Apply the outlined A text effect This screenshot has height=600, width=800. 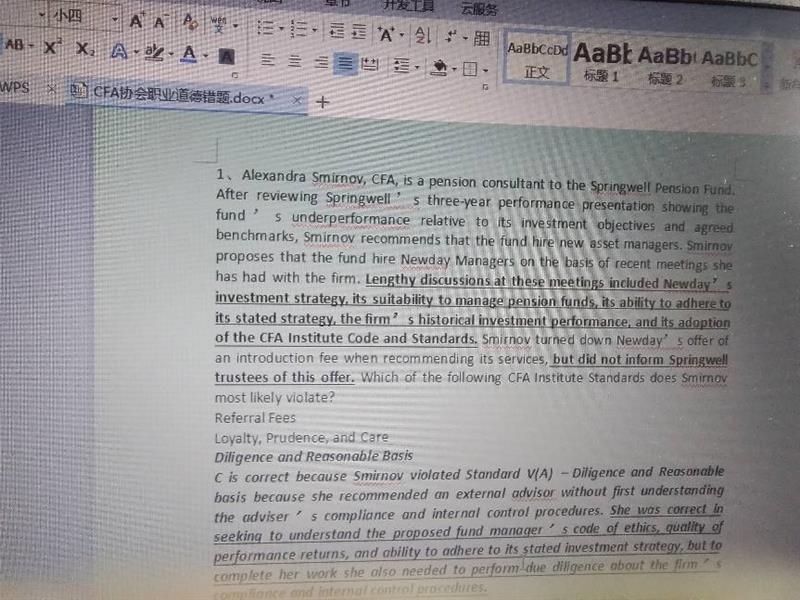click(119, 52)
